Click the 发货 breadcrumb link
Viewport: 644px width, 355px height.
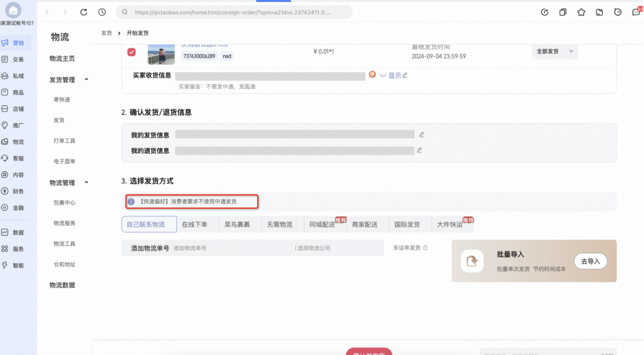(107, 33)
